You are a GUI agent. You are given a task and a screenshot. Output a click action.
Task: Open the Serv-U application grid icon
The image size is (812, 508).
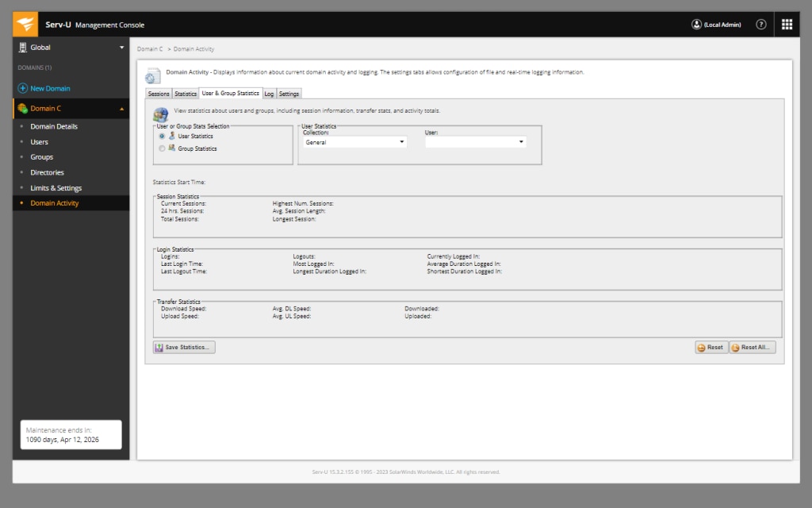pyautogui.click(x=787, y=24)
